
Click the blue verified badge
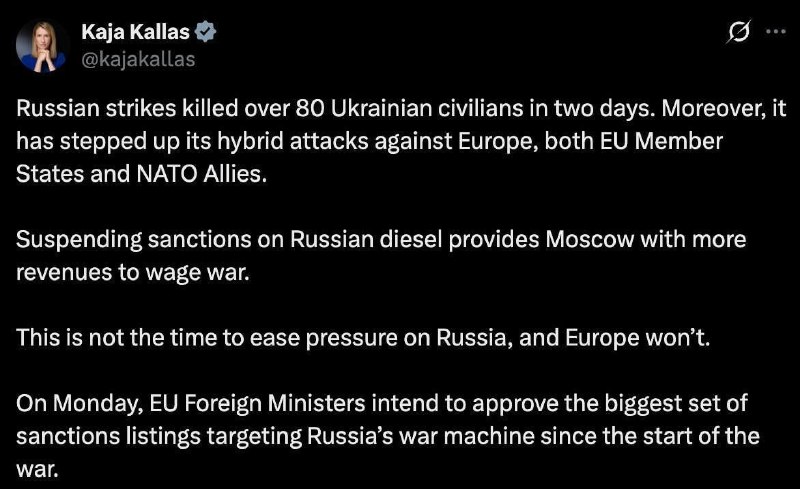[x=206, y=32]
